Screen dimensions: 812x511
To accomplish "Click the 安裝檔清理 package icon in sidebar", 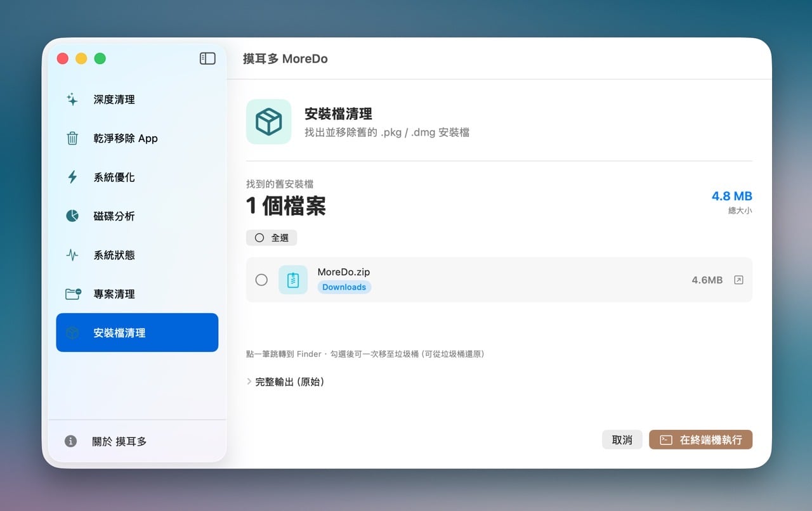I will click(72, 332).
